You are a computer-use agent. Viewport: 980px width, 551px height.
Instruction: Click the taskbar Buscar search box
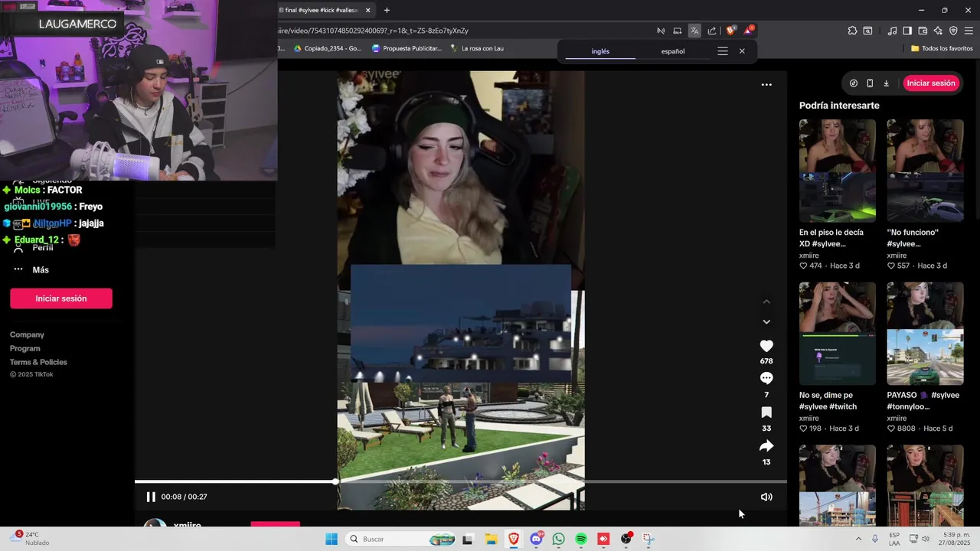pos(402,540)
